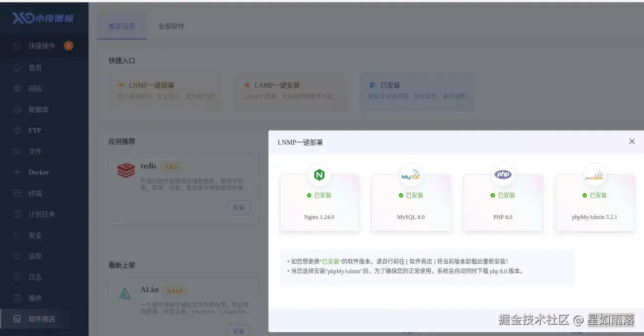This screenshot has height=336, width=644.
Task: Select the Nginx 1.24.0 card in dialog
Action: pyautogui.click(x=319, y=202)
